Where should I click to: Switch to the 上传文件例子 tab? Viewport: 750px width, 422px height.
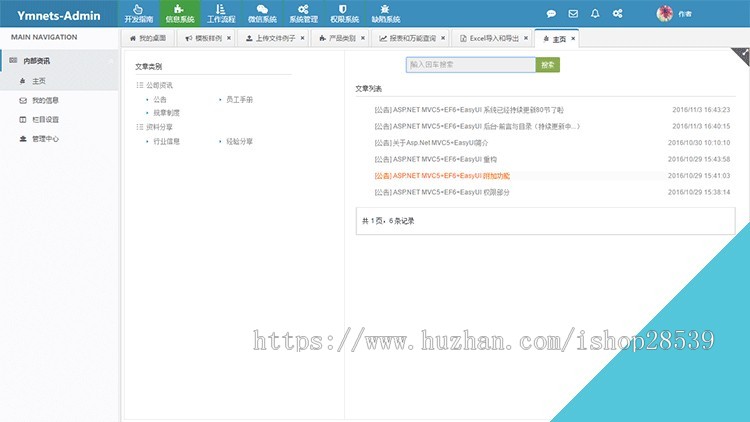tap(271, 38)
